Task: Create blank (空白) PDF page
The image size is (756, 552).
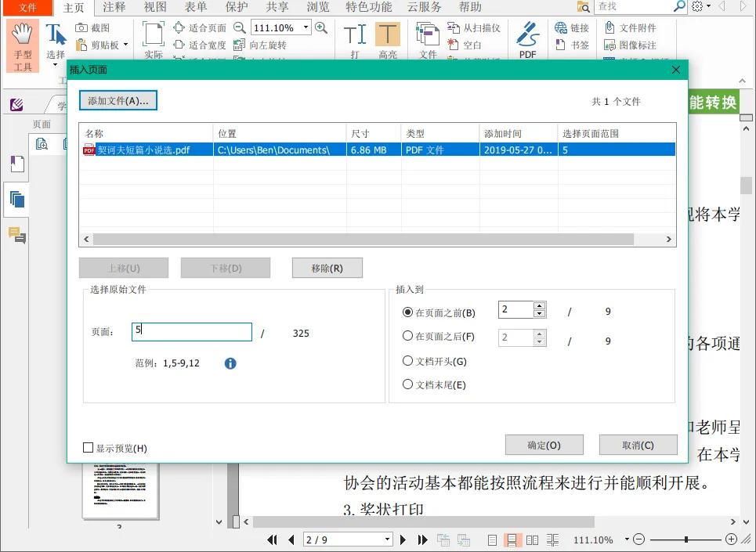Action: 464,45
